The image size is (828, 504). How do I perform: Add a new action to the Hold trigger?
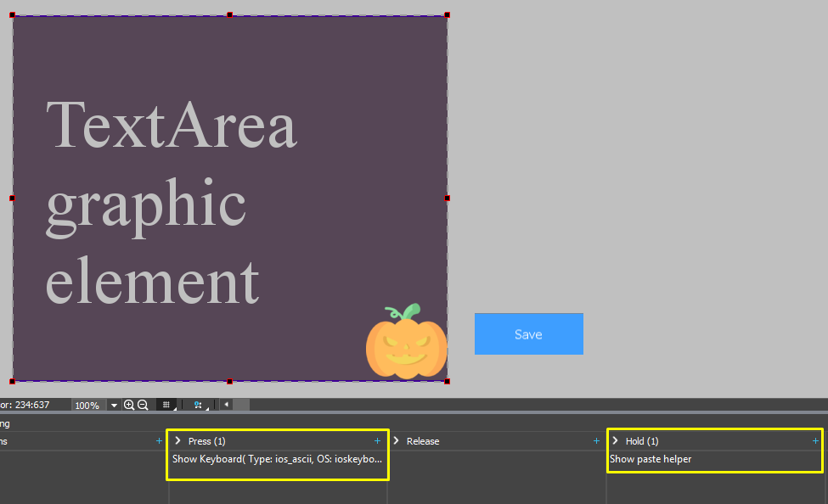(x=814, y=440)
